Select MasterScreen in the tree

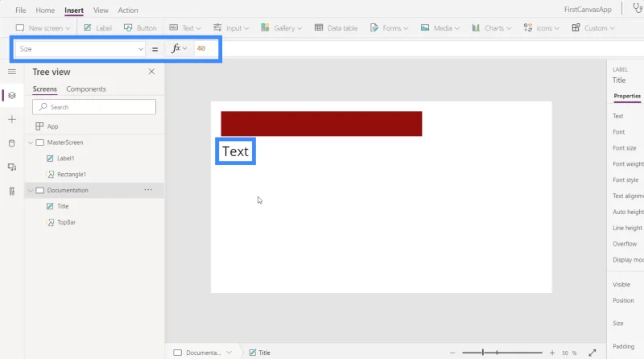(65, 142)
